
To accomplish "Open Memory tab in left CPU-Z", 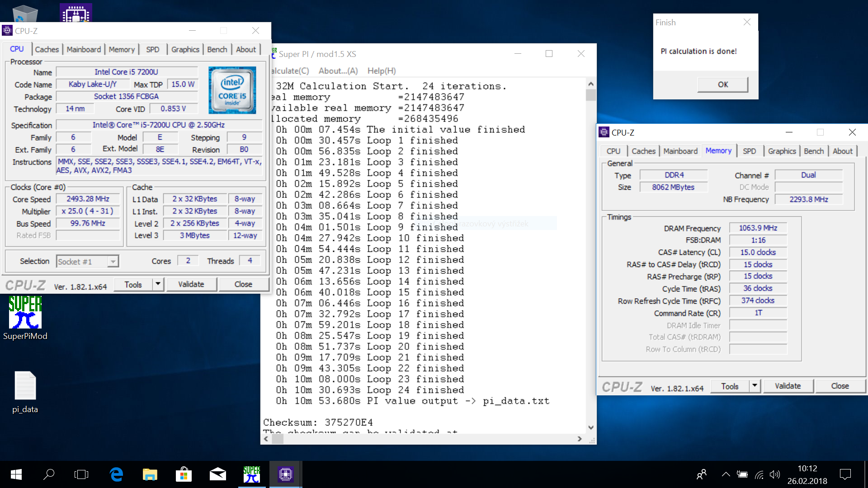I will pos(122,49).
